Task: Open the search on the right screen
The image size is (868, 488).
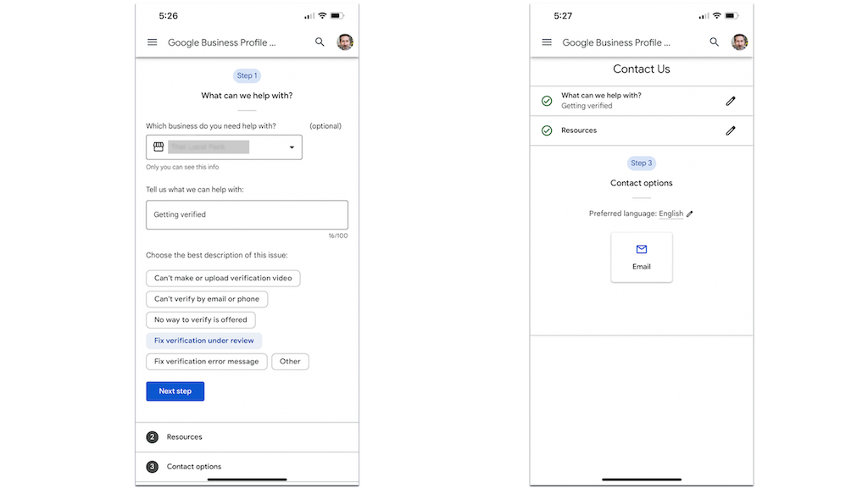Action: [x=715, y=42]
